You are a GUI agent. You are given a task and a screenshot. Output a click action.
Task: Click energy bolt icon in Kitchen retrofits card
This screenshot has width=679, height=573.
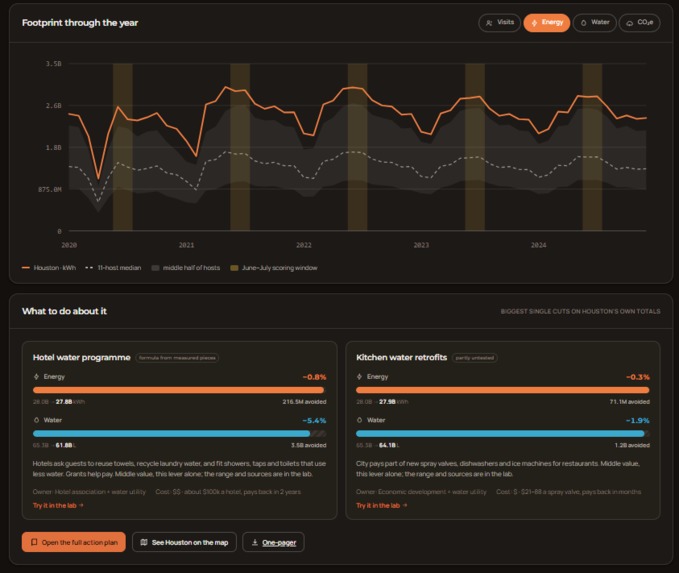coord(359,377)
